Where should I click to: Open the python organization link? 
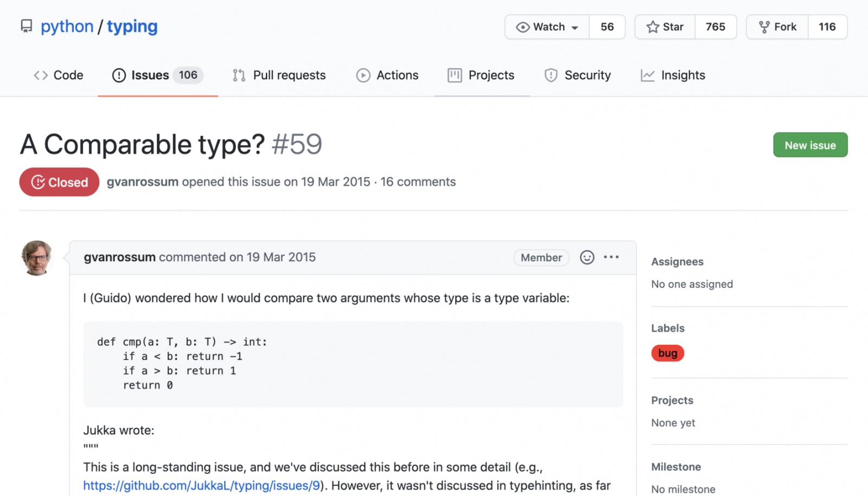(x=67, y=26)
